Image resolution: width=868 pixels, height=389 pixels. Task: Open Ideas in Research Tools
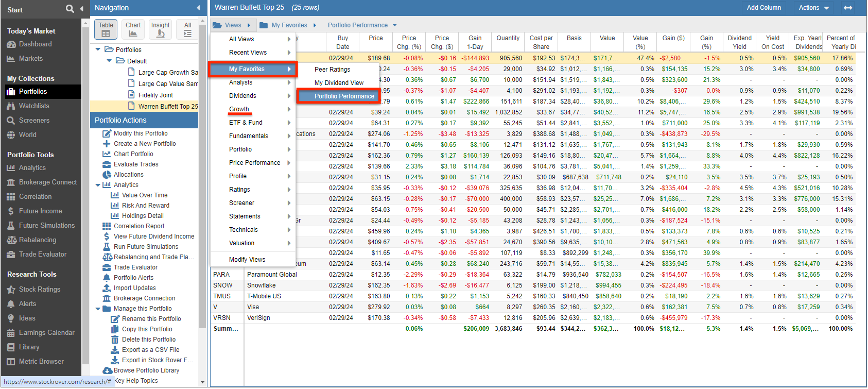27,318
